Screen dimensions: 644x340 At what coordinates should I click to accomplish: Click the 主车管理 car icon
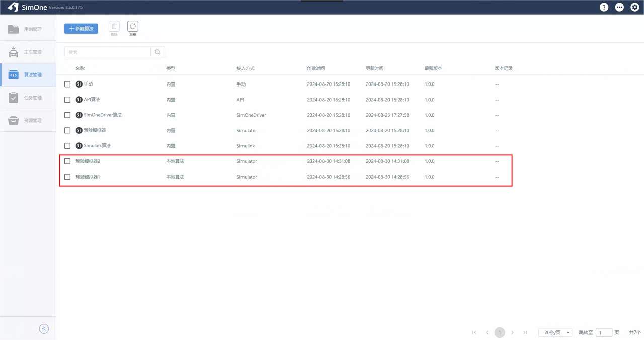pos(14,52)
